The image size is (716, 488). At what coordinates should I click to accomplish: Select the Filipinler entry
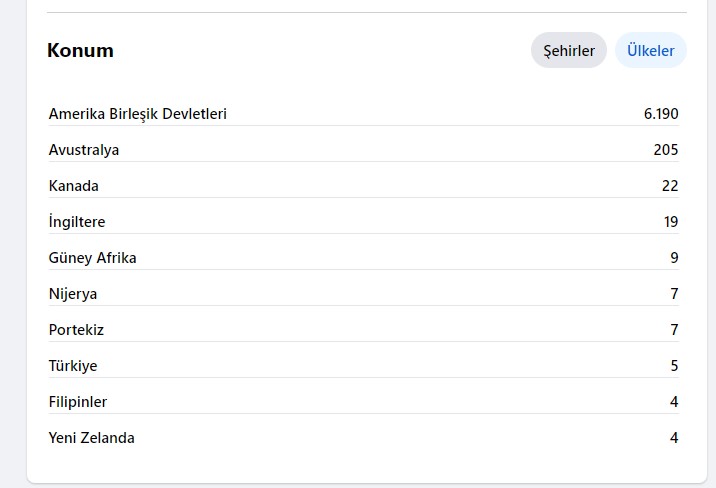(x=78, y=402)
